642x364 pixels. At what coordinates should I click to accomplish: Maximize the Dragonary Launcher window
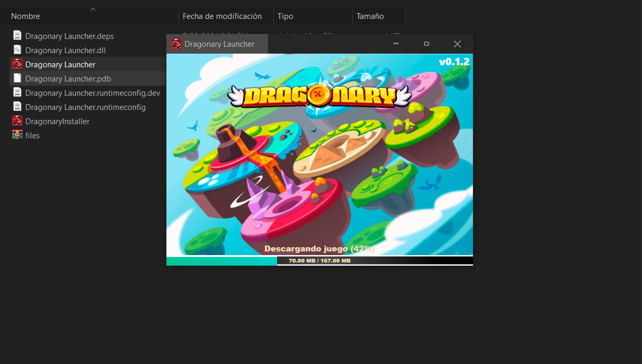coord(427,44)
